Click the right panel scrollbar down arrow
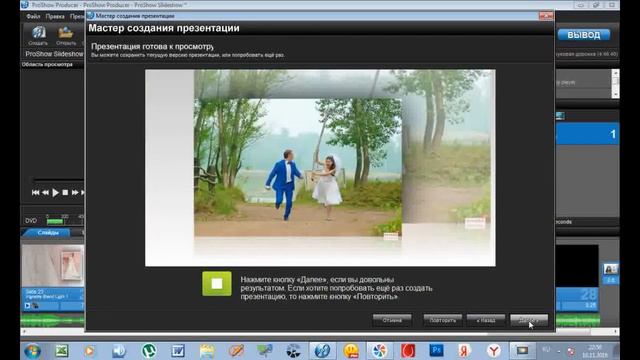640x360 pixels. coord(615,94)
